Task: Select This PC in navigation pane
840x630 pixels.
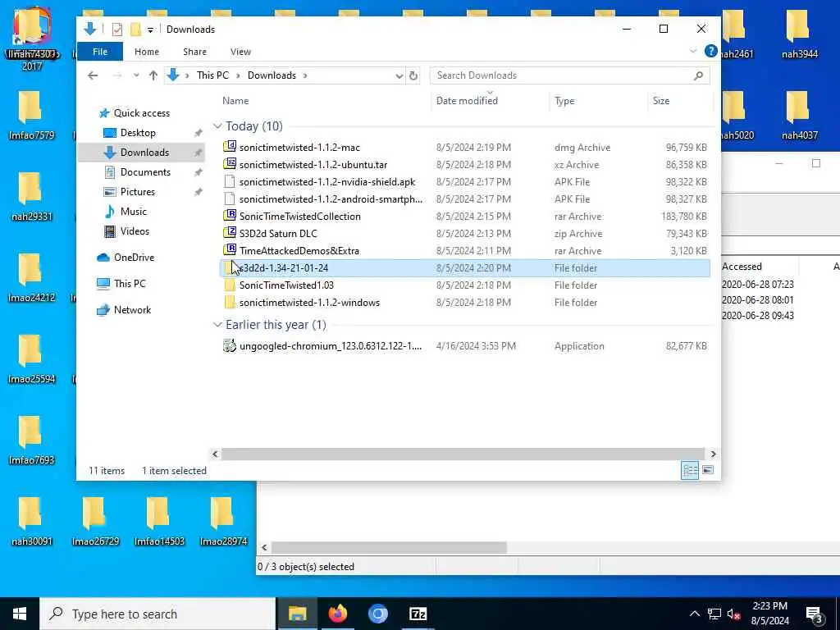Action: pos(129,284)
